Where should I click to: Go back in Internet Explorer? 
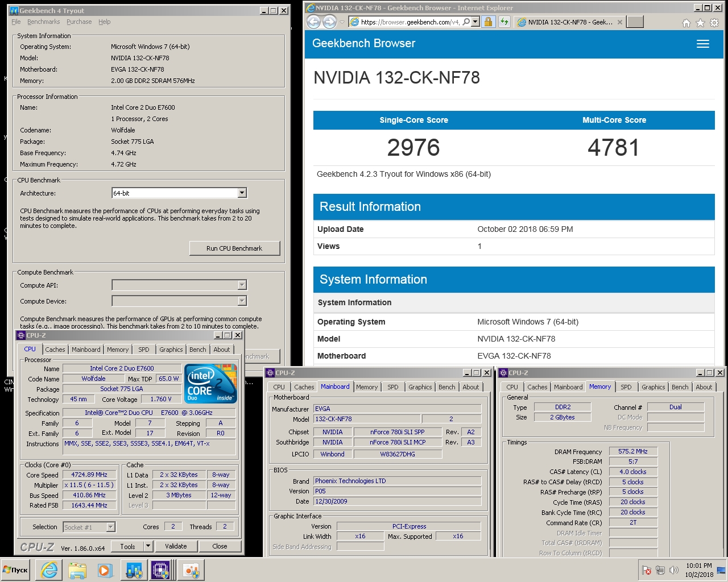313,22
